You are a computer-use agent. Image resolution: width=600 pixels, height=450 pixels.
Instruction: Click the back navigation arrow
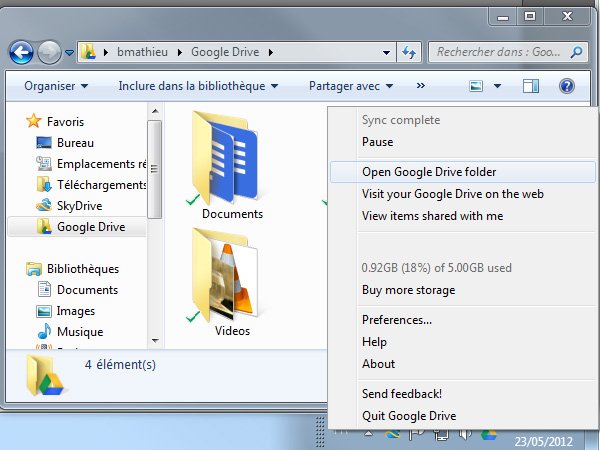[22, 51]
